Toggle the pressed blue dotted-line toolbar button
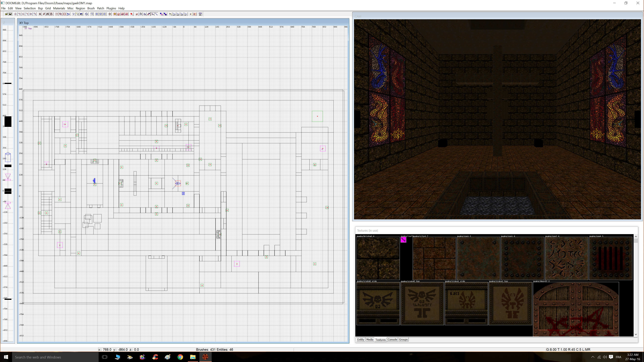644x362 pixels. (156, 14)
